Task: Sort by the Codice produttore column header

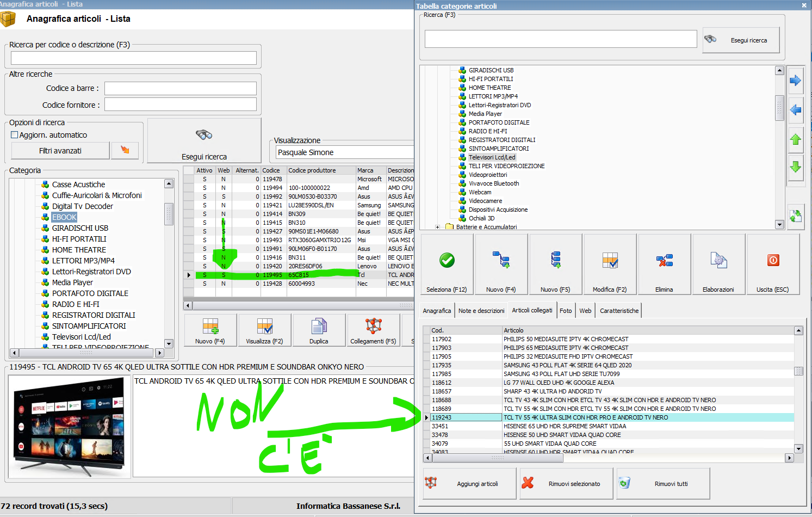Action: point(321,170)
